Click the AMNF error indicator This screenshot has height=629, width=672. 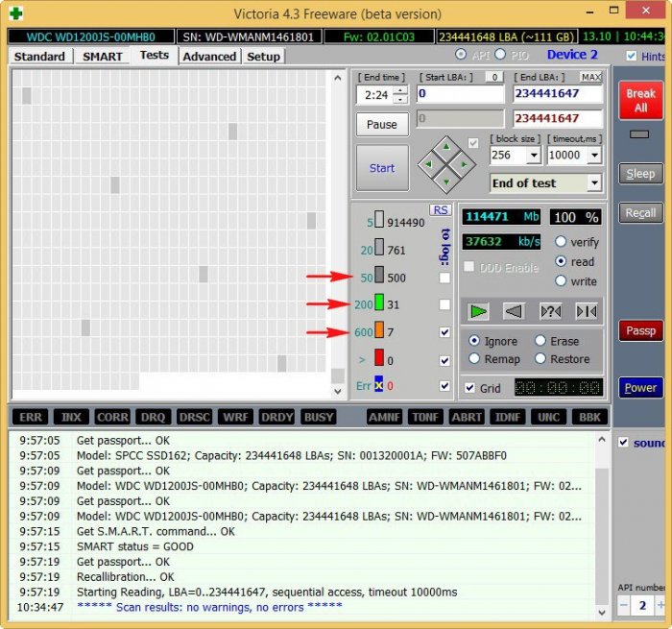click(x=384, y=417)
